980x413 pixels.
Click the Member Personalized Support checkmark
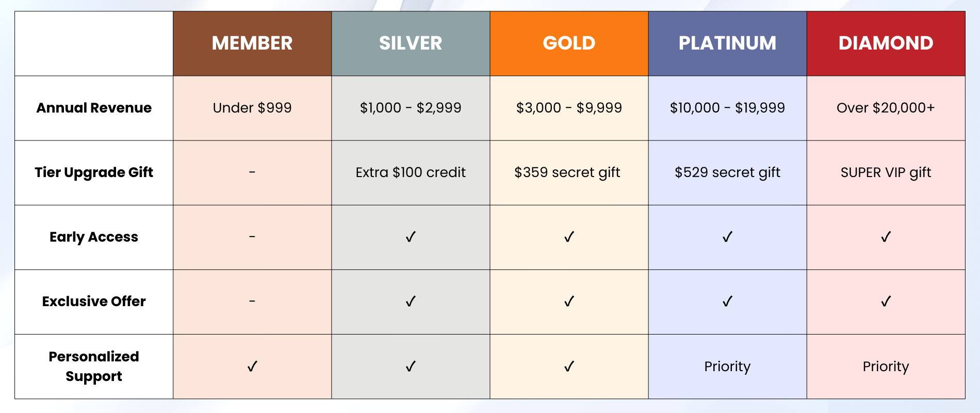(252, 367)
